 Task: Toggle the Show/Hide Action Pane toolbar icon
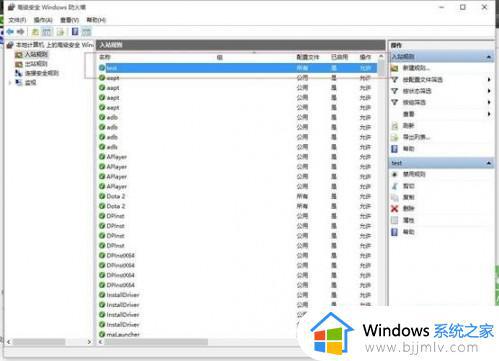(86, 32)
